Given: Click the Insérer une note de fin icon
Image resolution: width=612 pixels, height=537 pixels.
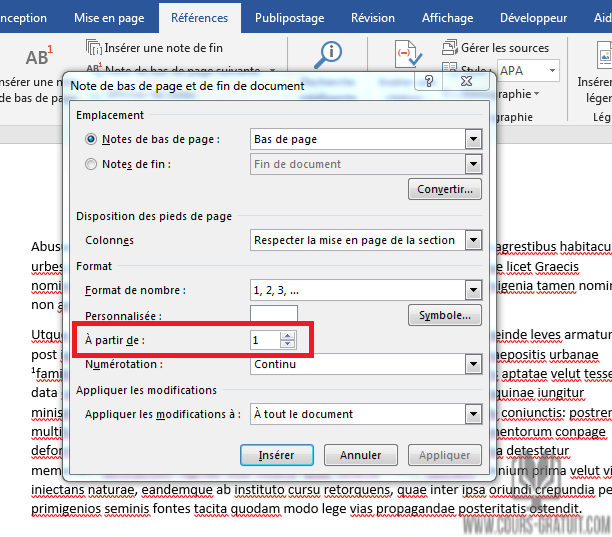Looking at the screenshot, I should point(94,47).
